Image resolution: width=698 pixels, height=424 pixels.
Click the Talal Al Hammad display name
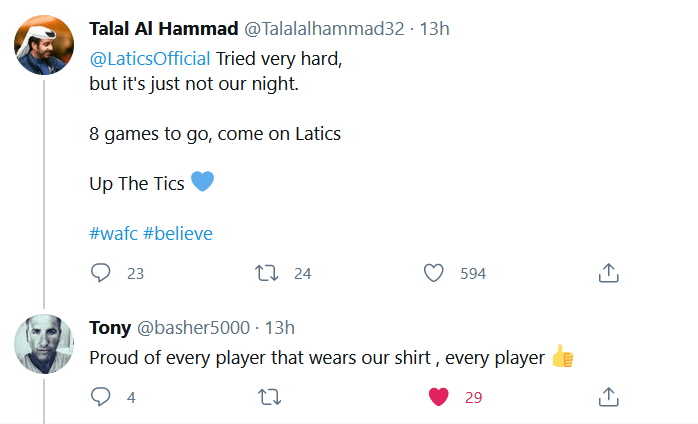point(164,28)
